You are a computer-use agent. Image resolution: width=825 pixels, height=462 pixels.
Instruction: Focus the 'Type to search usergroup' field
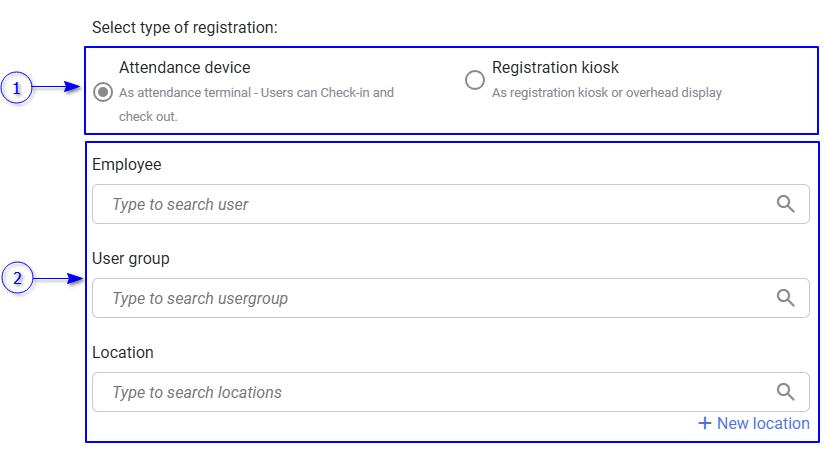click(x=430, y=298)
